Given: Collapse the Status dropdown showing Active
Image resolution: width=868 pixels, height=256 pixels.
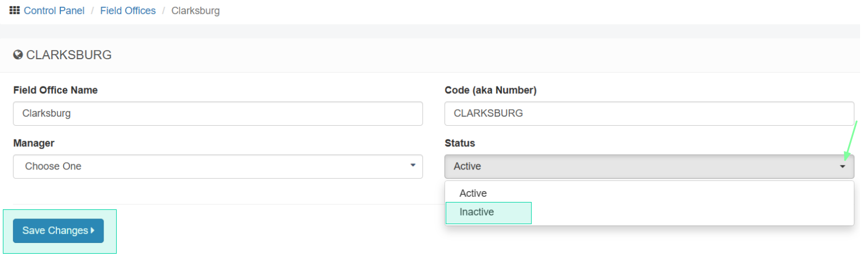Looking at the screenshot, I should click(649, 167).
